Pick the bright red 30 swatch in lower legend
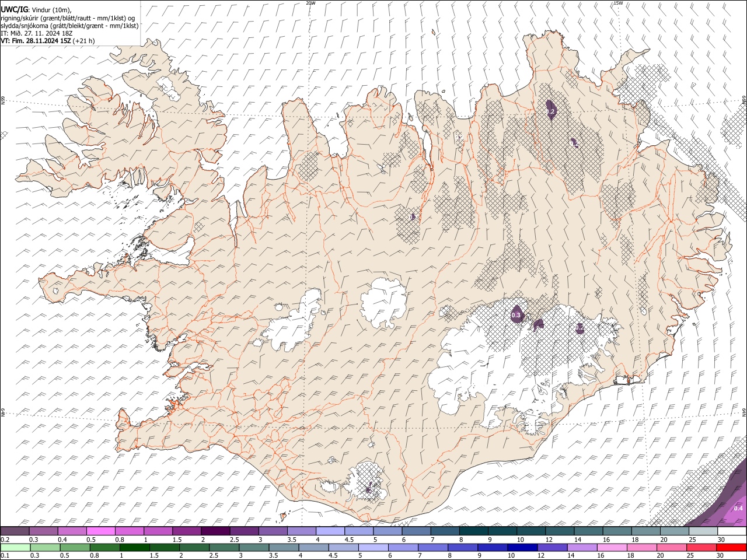The height and width of the screenshot is (560, 747). 731,547
